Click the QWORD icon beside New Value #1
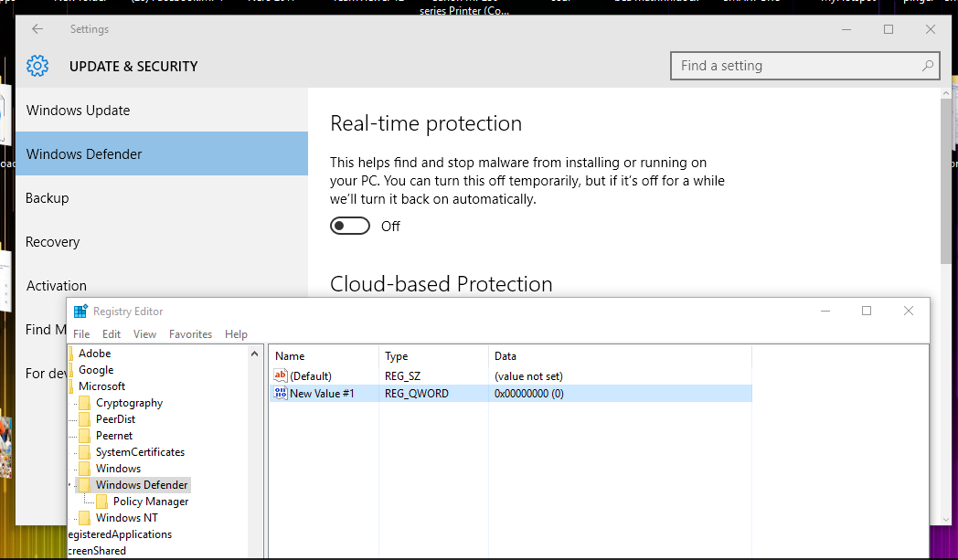The width and height of the screenshot is (958, 560). click(281, 393)
